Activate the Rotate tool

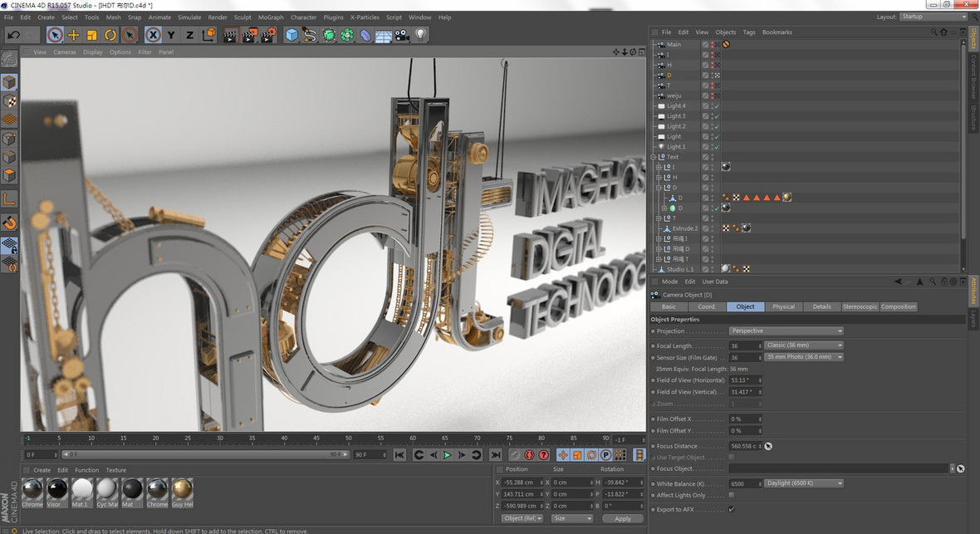110,35
